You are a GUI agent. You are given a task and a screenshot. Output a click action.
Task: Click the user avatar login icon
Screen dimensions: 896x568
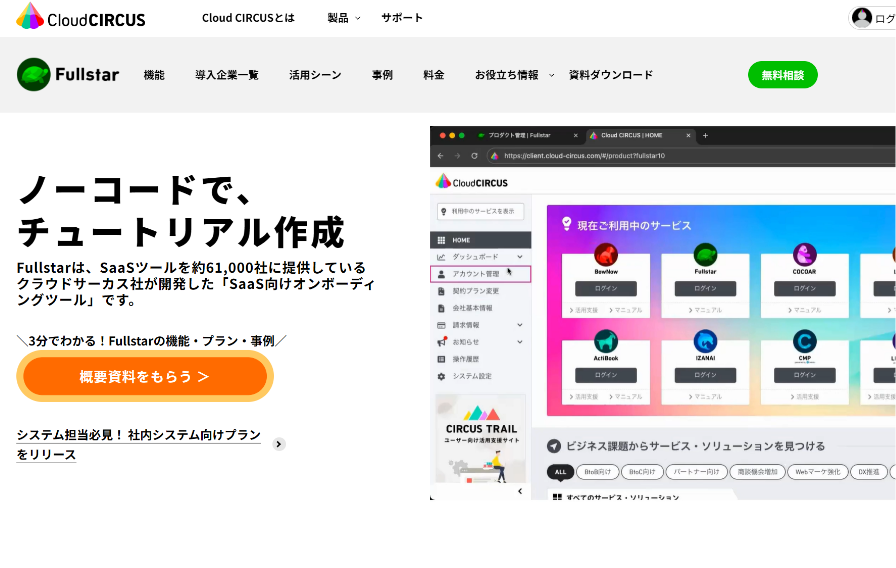point(862,17)
